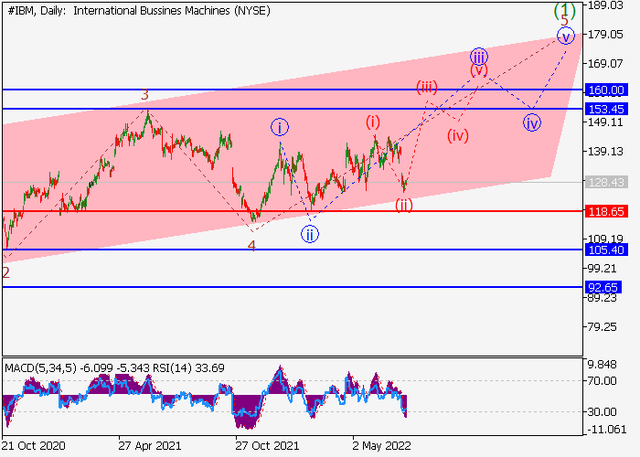The width and height of the screenshot is (640, 457).
Task: Select the brown wave 4 label
Action: click(x=251, y=246)
